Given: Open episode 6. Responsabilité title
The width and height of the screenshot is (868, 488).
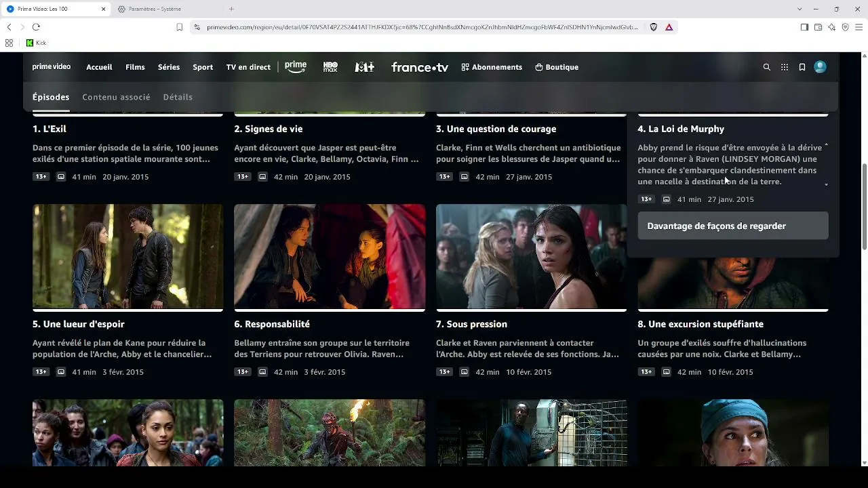Looking at the screenshot, I should pos(272,324).
